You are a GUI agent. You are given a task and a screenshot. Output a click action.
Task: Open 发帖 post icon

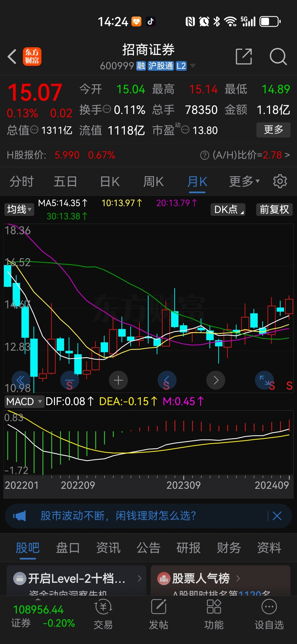(x=159, y=614)
